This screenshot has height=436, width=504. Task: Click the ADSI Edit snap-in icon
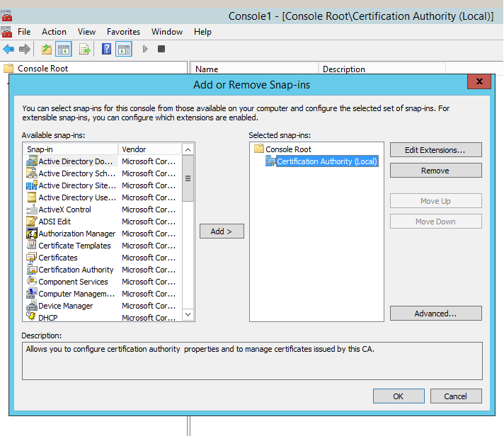pyautogui.click(x=32, y=222)
